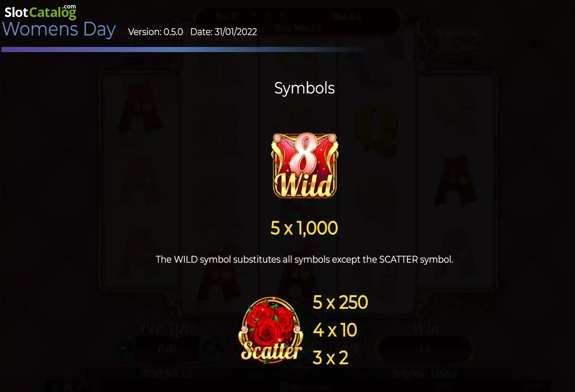Click the 8 Wild symbol icon

point(305,166)
